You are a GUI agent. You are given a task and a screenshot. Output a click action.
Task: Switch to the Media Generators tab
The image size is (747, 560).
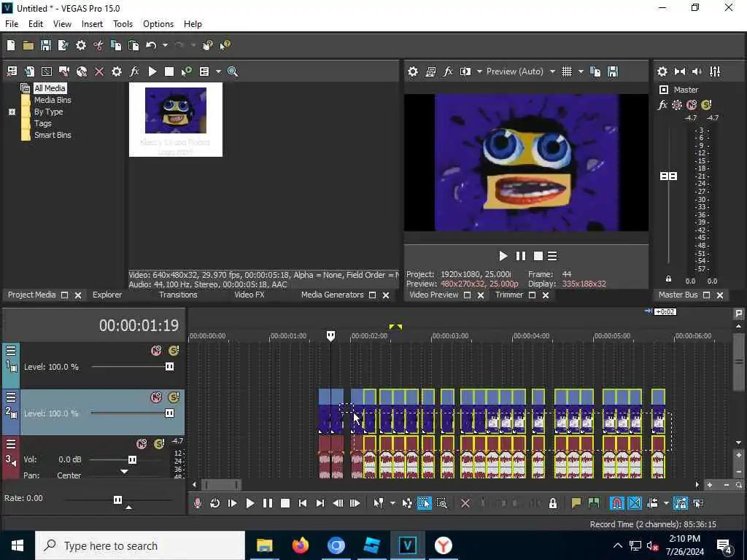[x=332, y=295]
